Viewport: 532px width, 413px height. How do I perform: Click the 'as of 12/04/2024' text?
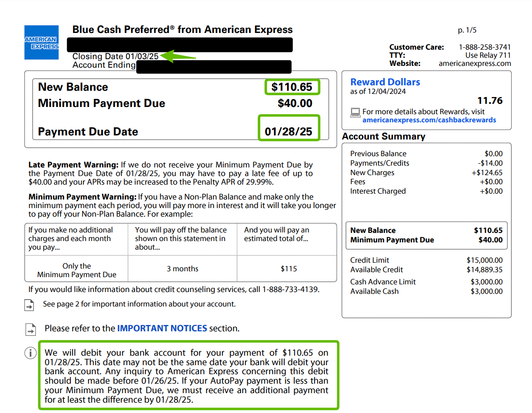click(x=378, y=91)
